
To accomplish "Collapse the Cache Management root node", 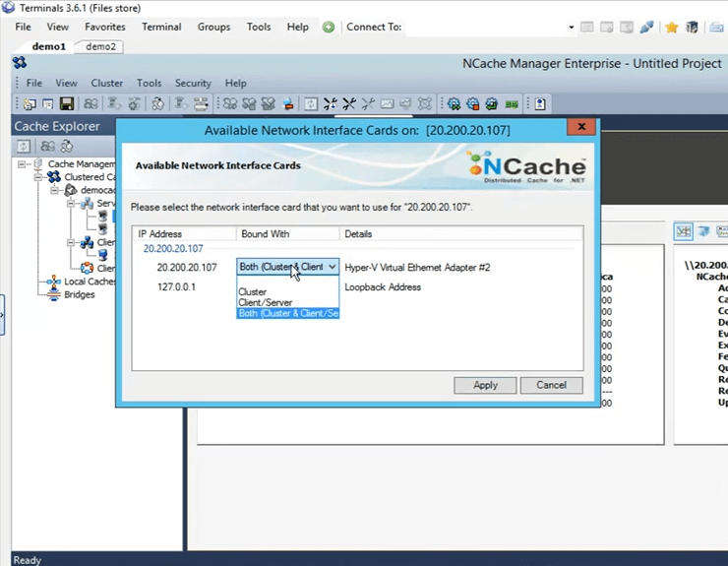I will [22, 164].
